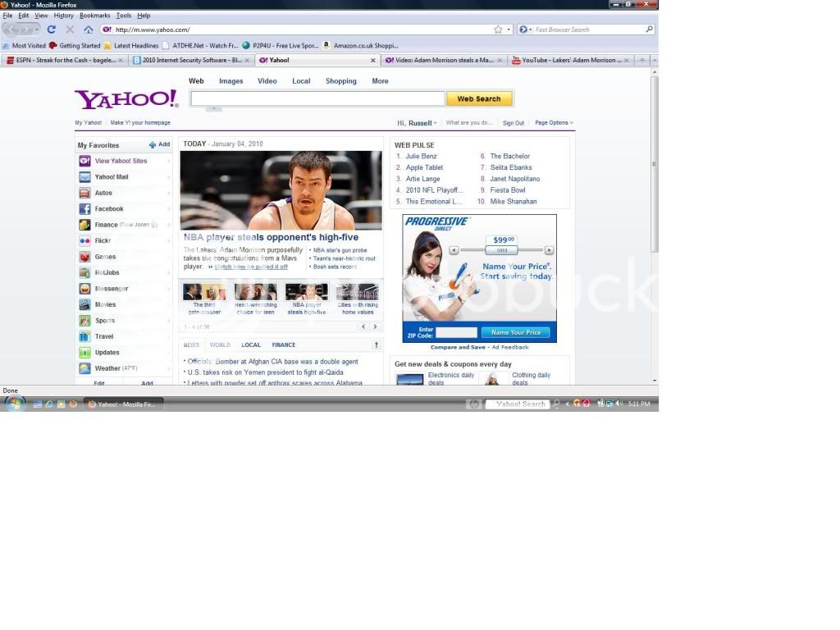Click the third gate-crasher thumbnail
The width and height of the screenshot is (840, 630).
(x=204, y=292)
